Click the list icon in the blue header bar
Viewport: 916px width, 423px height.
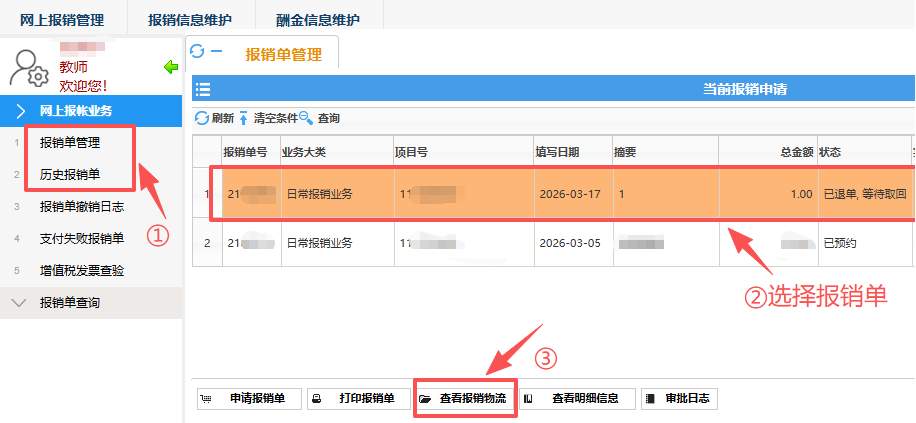tap(202, 89)
